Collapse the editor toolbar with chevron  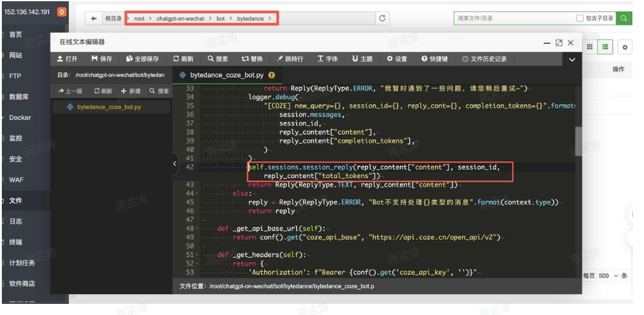click(x=572, y=60)
